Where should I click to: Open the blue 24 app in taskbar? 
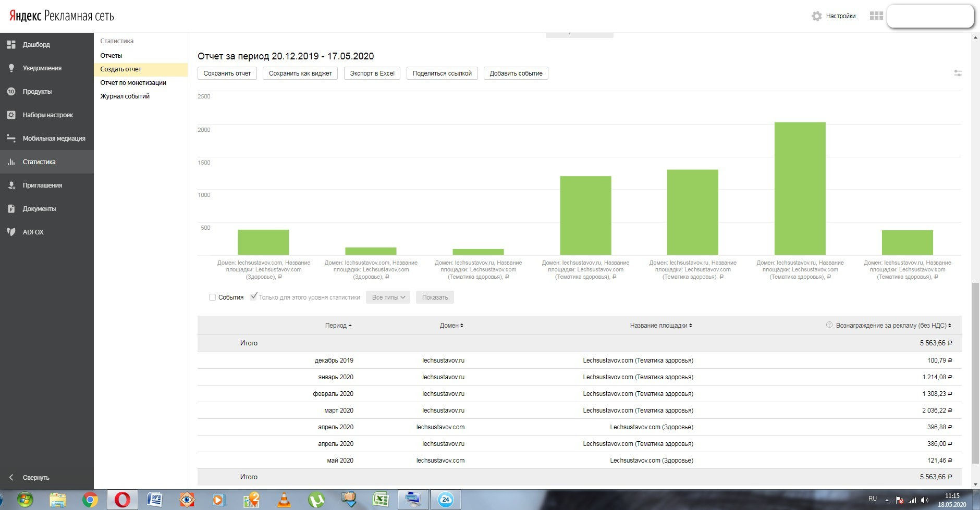pos(446,500)
